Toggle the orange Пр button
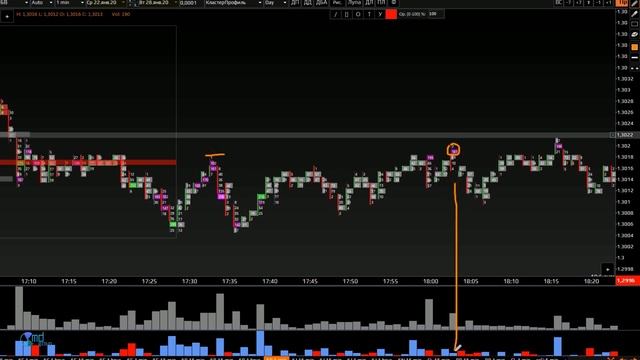The width and height of the screenshot is (640, 360). 622,2
